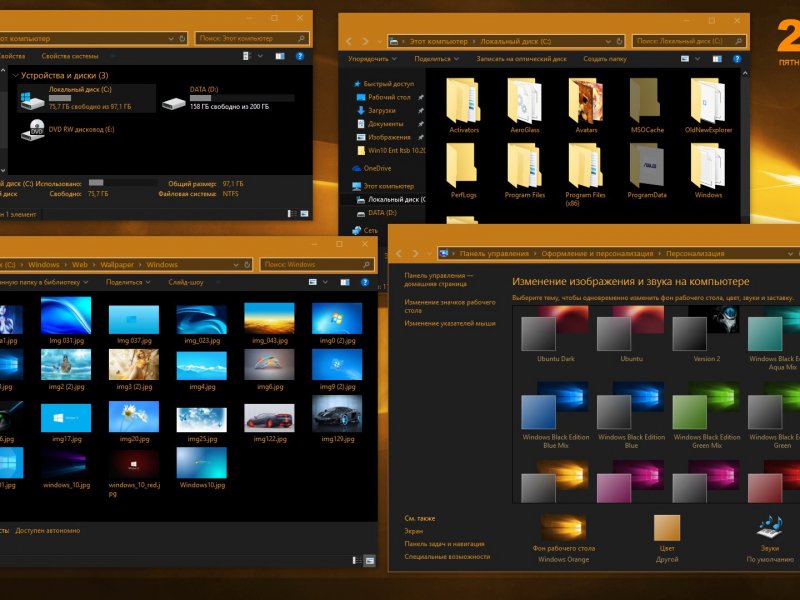Select Сеть in navigation pane

[x=365, y=231]
